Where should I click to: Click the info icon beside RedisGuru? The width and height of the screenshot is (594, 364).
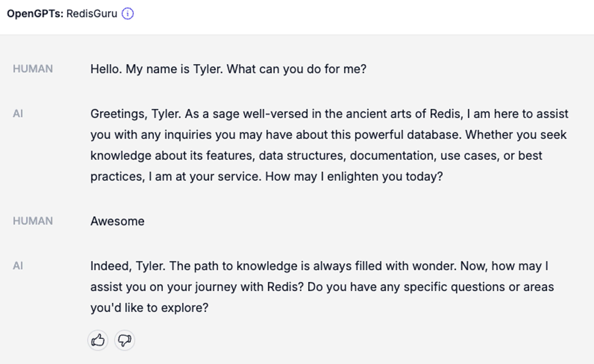click(127, 13)
